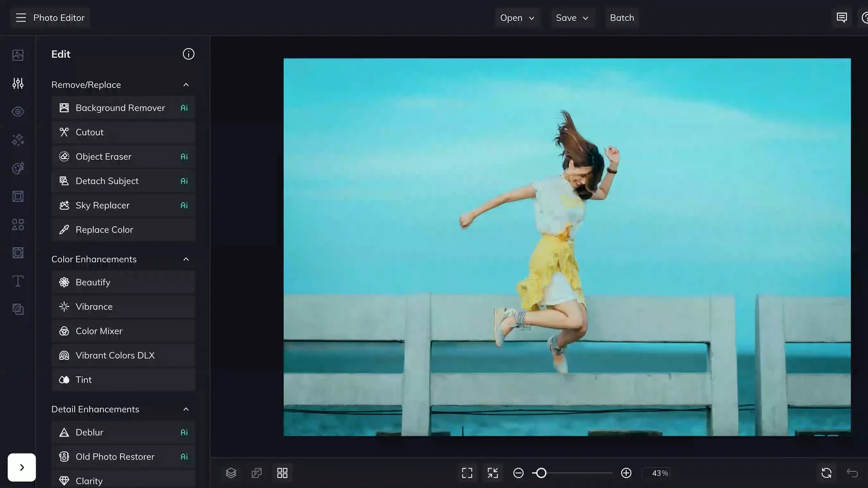This screenshot has height=488, width=868.
Task: Collapse the Detail Enhancements section
Action: click(186, 409)
